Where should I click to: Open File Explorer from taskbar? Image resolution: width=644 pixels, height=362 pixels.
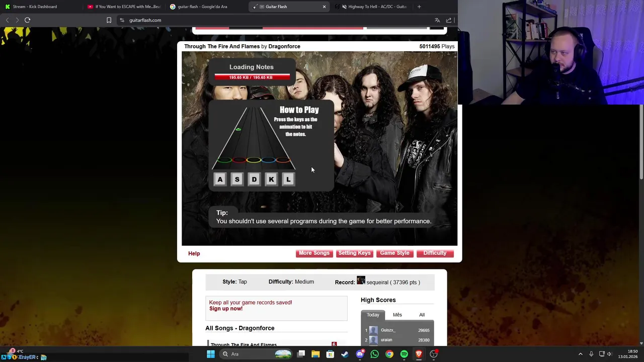click(x=315, y=354)
